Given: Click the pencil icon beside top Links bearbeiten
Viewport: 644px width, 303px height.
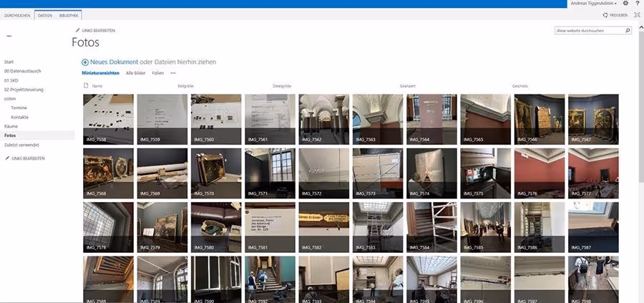Looking at the screenshot, I should point(77,30).
